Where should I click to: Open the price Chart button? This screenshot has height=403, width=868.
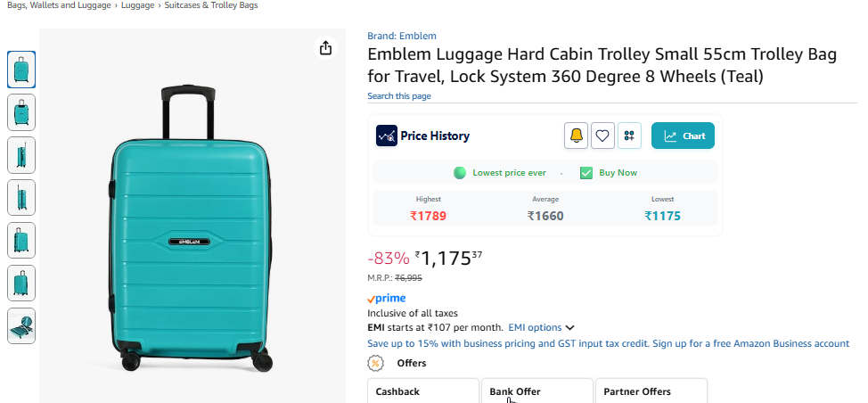pos(683,136)
